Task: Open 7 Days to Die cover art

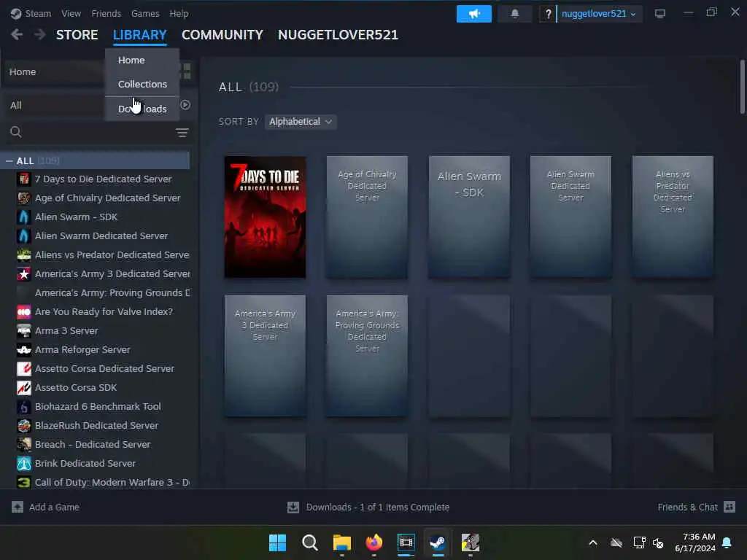Action: (x=266, y=217)
